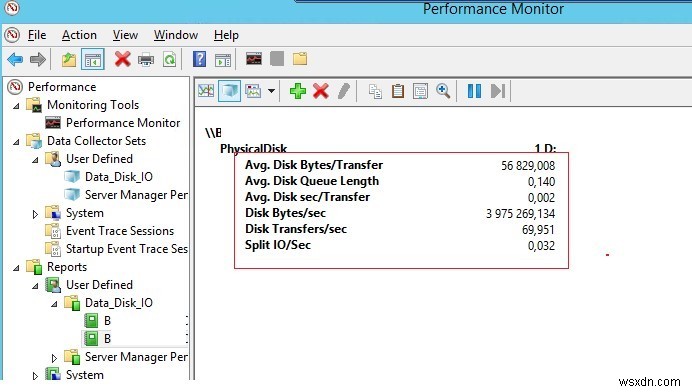Click the PhysicalDisk object heading

(x=253, y=148)
